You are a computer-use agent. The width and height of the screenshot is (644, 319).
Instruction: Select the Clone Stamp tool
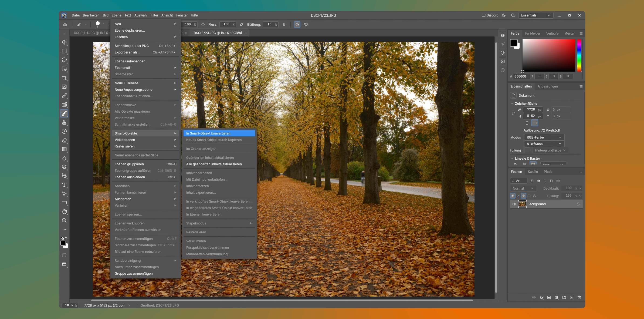[x=64, y=122]
